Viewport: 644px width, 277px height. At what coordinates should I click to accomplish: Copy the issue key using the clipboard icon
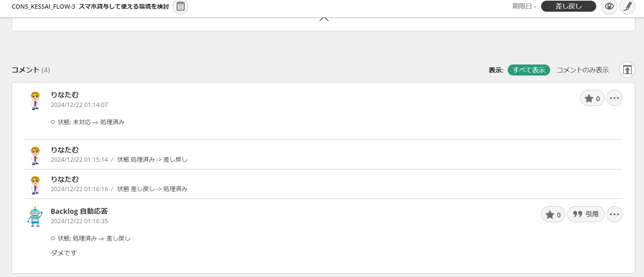tap(180, 6)
